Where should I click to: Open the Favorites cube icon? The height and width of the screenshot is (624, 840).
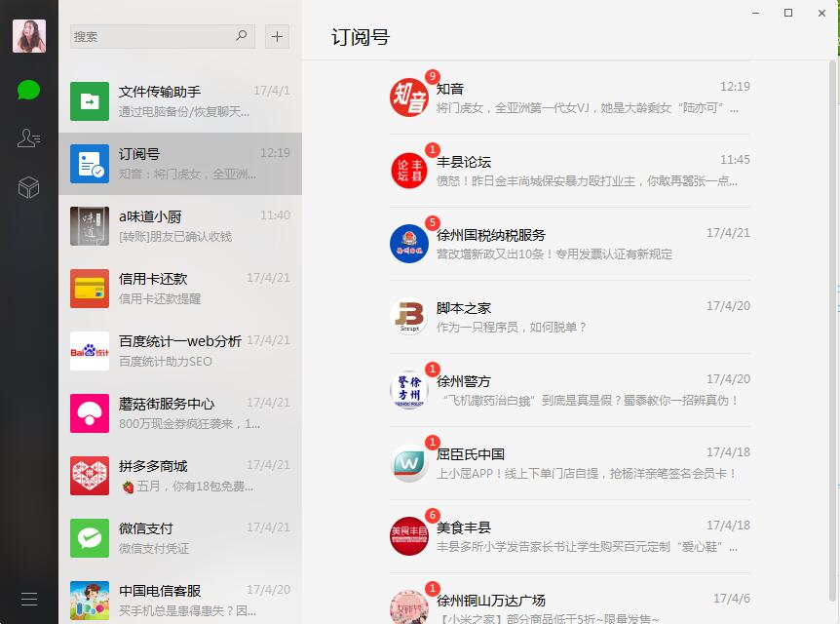pyautogui.click(x=29, y=187)
